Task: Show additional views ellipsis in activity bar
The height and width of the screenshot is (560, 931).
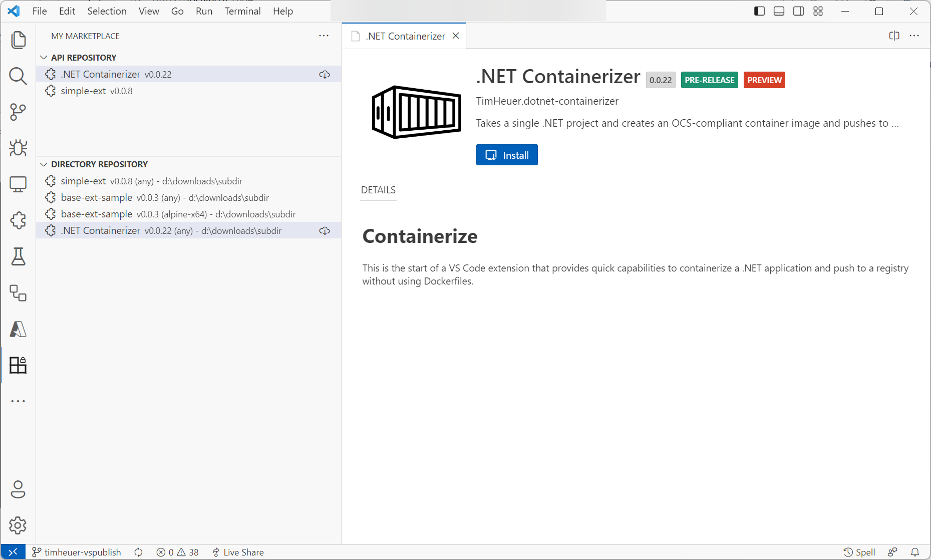Action: 18,401
